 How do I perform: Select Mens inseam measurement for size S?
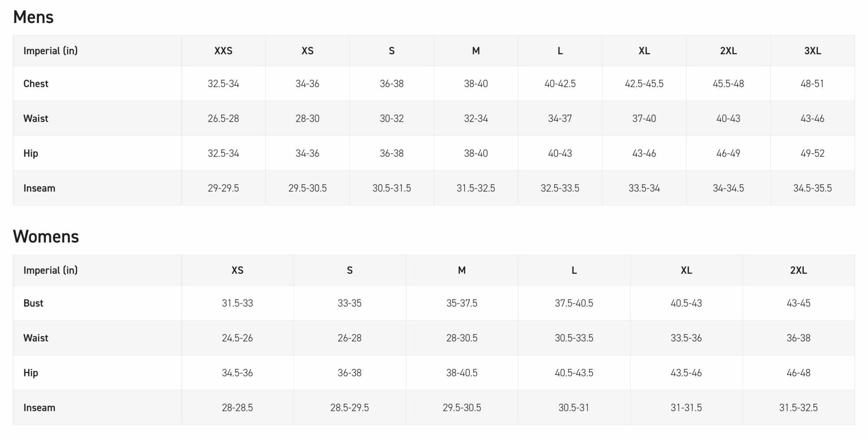[391, 188]
